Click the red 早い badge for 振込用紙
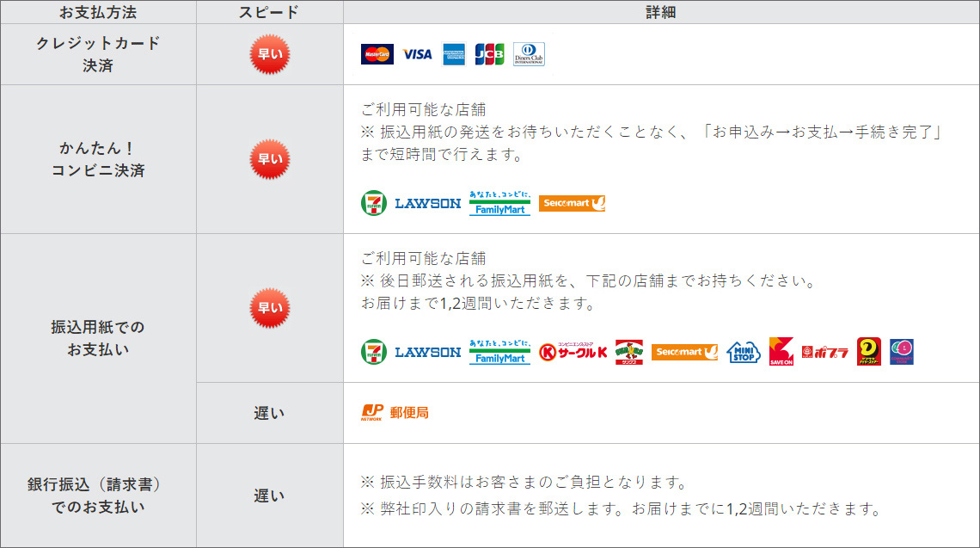This screenshot has height=548, width=980. (x=270, y=308)
